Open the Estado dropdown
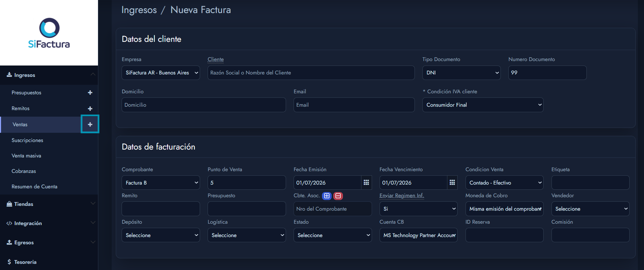 333,235
